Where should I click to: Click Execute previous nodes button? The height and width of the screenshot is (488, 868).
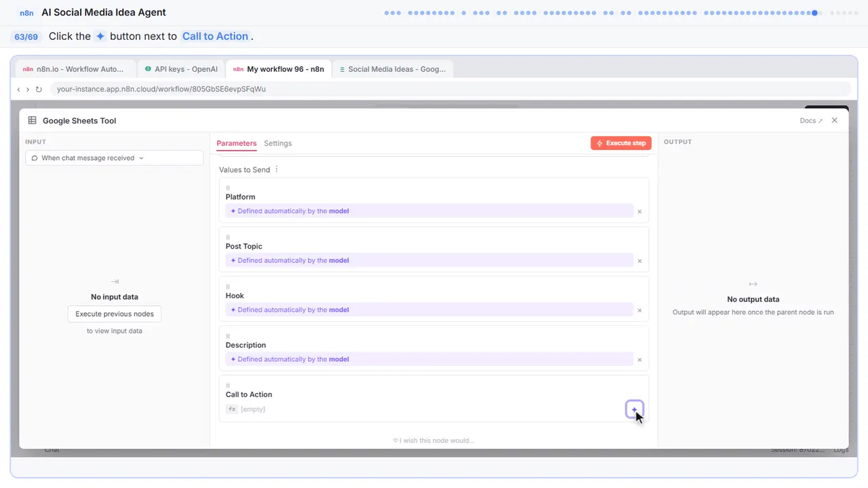115,314
